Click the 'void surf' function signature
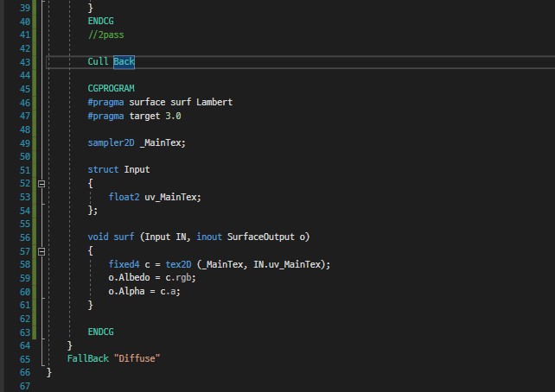 (x=199, y=237)
